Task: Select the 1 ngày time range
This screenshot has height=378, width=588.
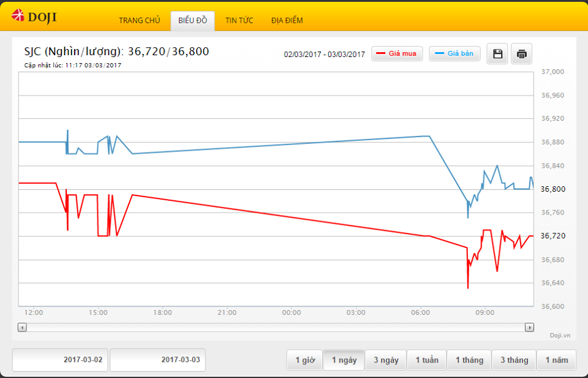Action: (344, 360)
